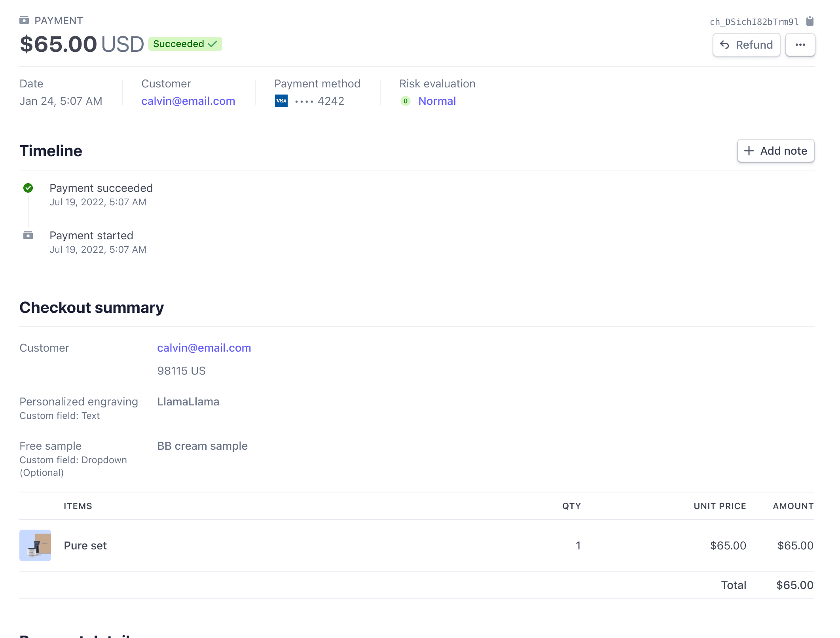Click the payment icon next to PAYMENT header

coord(24,20)
